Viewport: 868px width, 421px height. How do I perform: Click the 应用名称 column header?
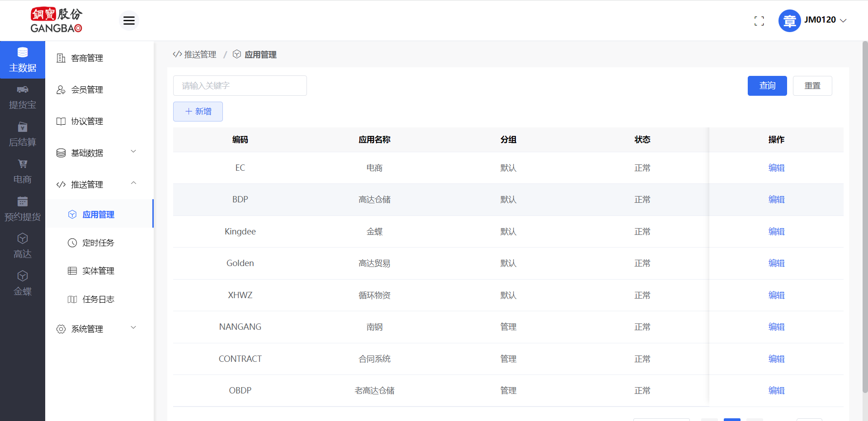[x=374, y=140]
